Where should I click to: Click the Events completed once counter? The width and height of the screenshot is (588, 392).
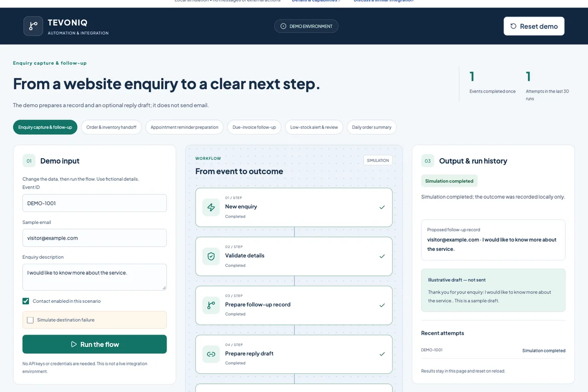click(x=492, y=83)
